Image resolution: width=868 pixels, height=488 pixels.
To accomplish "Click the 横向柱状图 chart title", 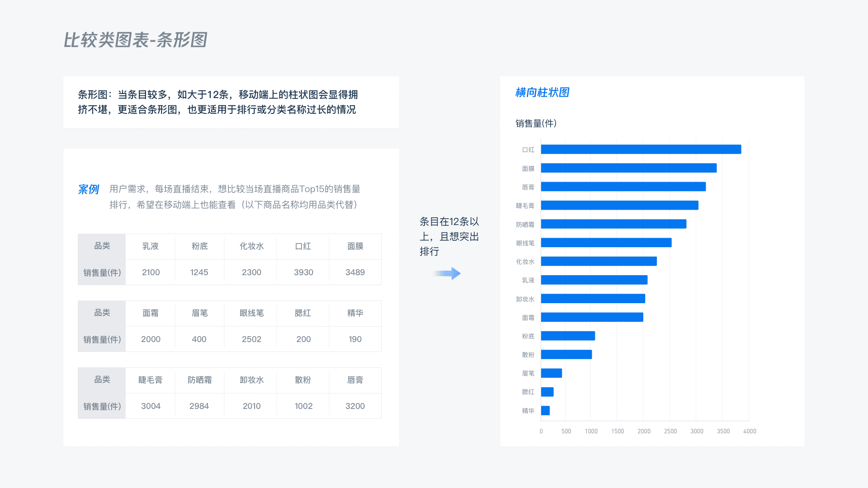I will click(x=542, y=93).
